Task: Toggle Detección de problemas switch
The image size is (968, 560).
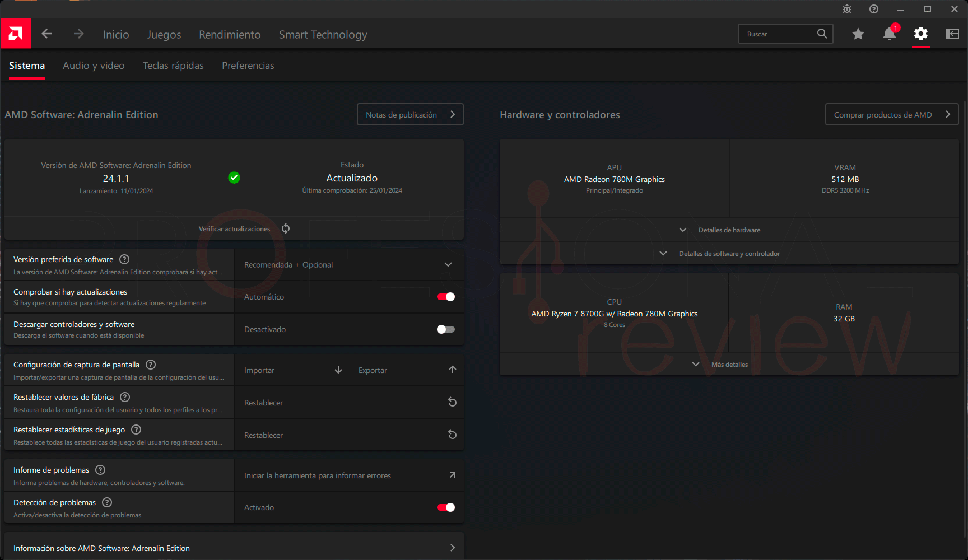Action: pyautogui.click(x=446, y=507)
